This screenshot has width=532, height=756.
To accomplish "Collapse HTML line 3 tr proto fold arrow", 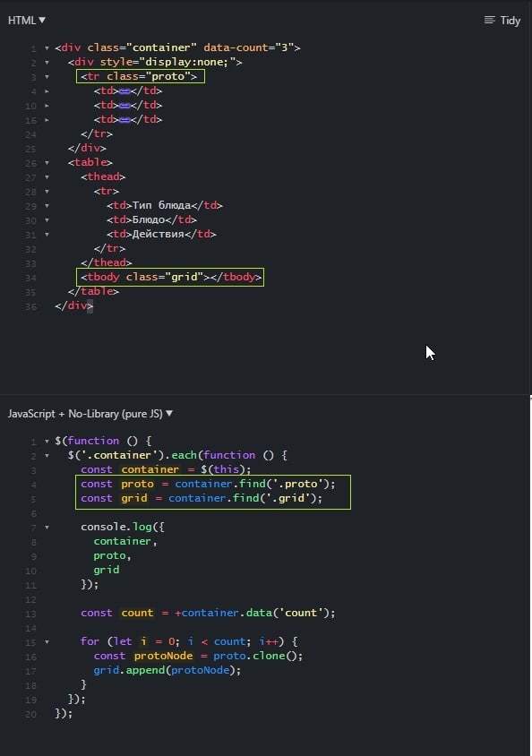I will tap(47, 77).
